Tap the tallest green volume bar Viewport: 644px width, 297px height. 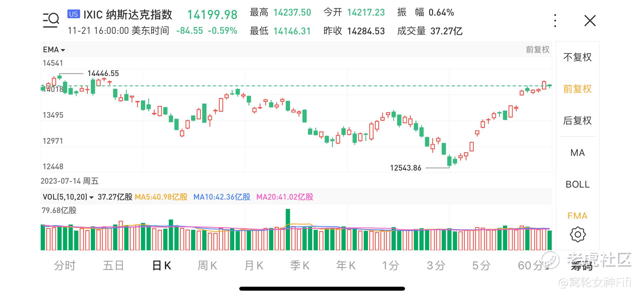click(288, 229)
